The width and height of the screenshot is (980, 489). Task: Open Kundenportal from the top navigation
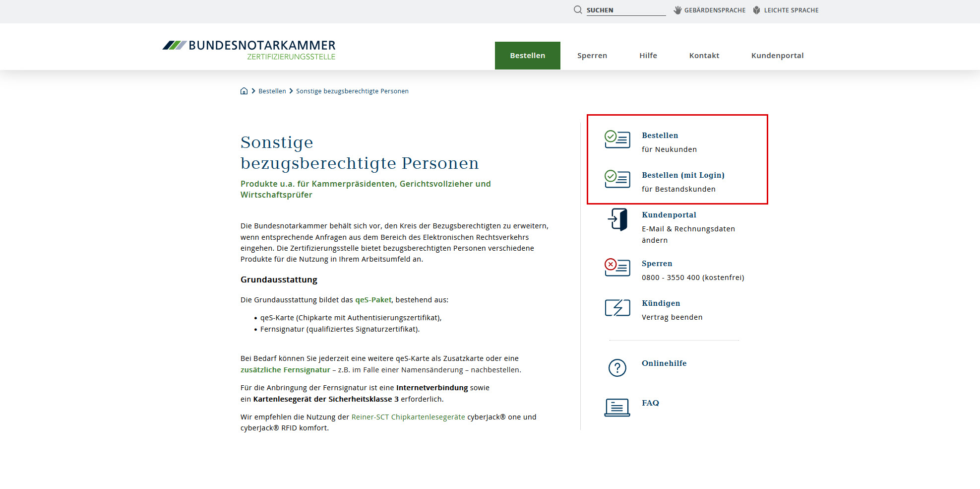tap(777, 56)
